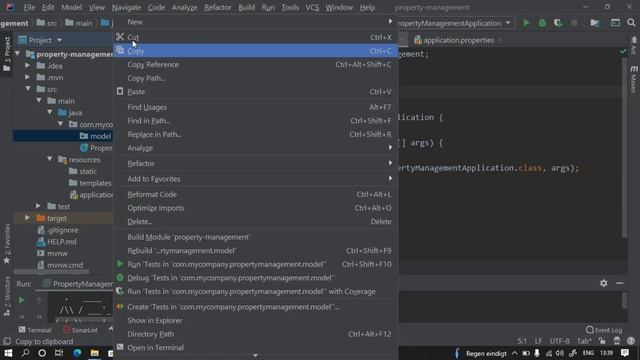Select Cut in context menu
The image size is (640, 360).
(x=255, y=37)
